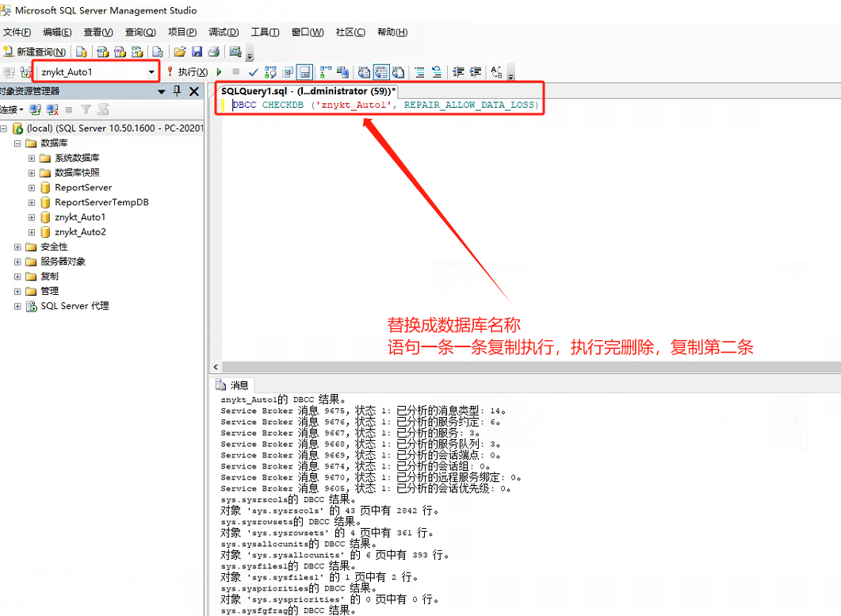Select the 消息 results tab
This screenshot has height=616, width=841.
click(x=232, y=385)
